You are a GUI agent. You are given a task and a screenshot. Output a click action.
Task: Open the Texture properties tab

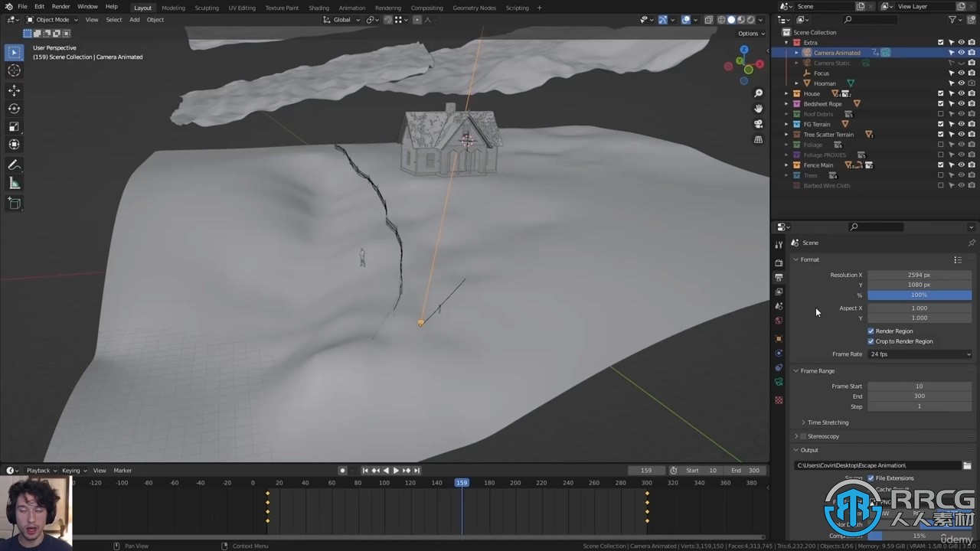pyautogui.click(x=779, y=399)
